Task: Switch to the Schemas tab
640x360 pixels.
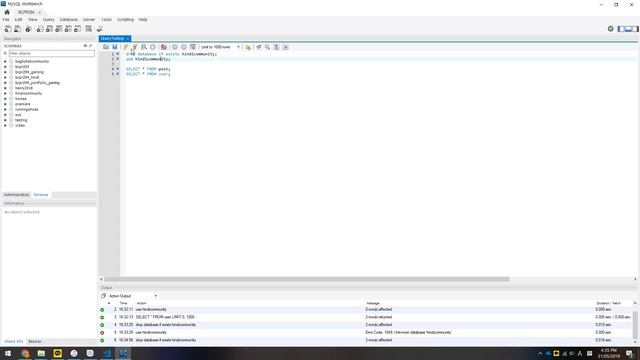Action: coord(40,195)
